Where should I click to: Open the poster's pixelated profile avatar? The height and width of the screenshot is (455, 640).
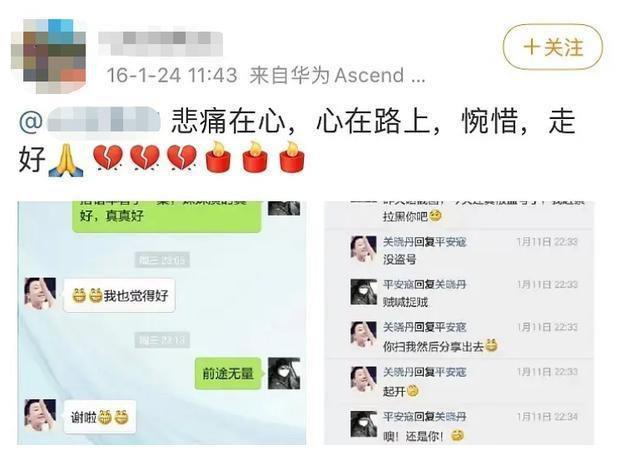coord(49,56)
